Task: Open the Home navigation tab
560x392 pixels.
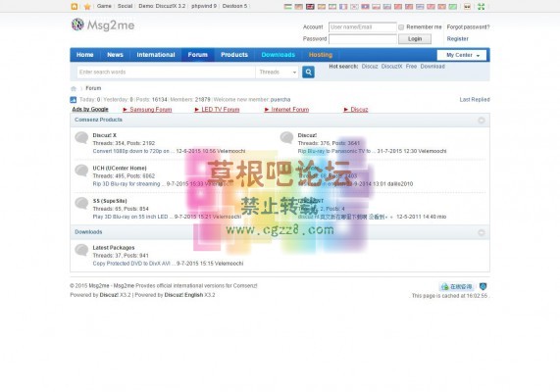Action: (x=84, y=55)
